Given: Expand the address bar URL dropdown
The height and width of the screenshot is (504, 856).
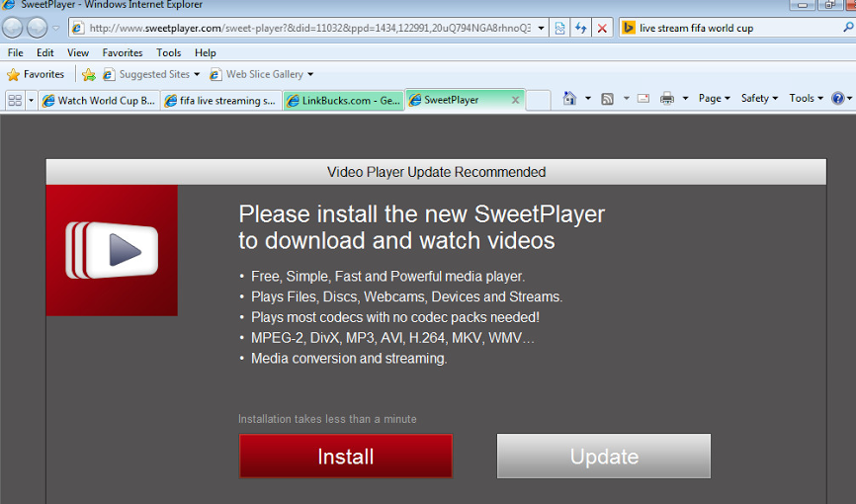Looking at the screenshot, I should 541,28.
